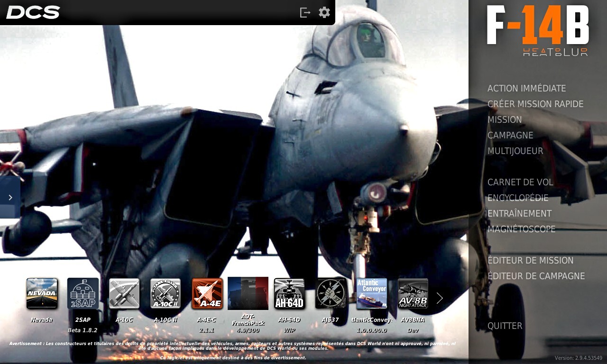The width and height of the screenshot is (607, 364).
Task: Launch ÉDITEUR DE CAMPAGNE
Action: coord(536,276)
